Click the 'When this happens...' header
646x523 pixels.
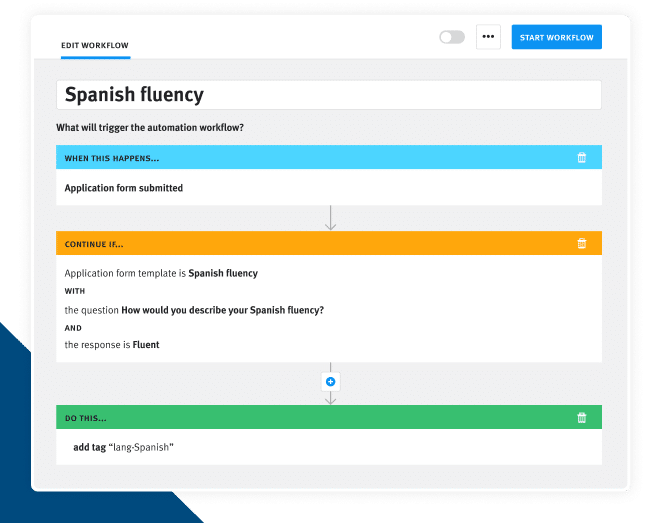(329, 157)
